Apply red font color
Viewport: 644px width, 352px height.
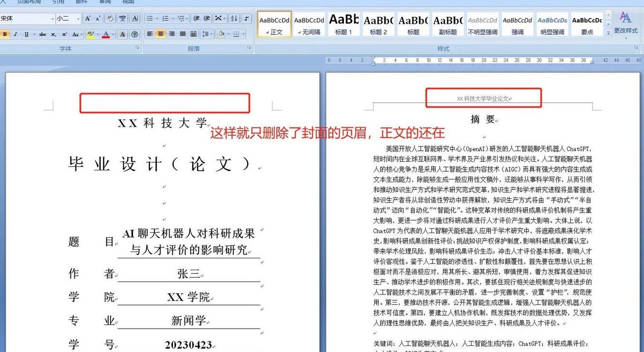106,34
